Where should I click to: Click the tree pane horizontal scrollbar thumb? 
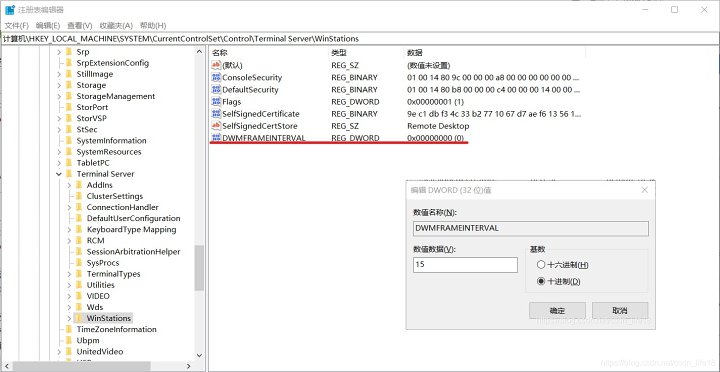coord(82,366)
